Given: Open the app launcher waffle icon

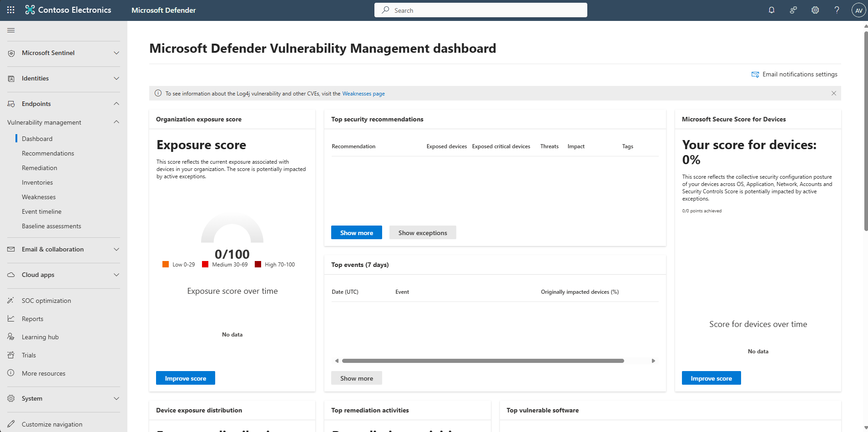Looking at the screenshot, I should point(11,10).
